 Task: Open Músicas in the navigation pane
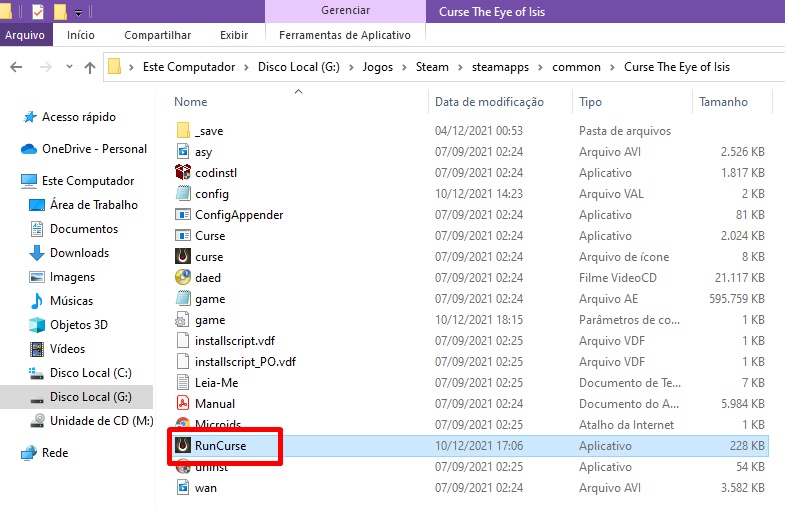[x=71, y=301]
